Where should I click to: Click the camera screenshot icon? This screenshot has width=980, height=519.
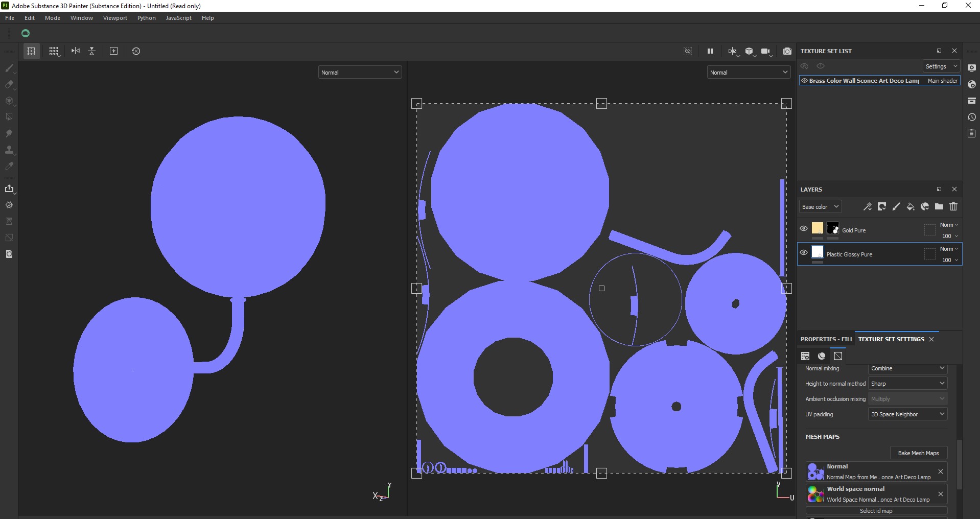[787, 51]
